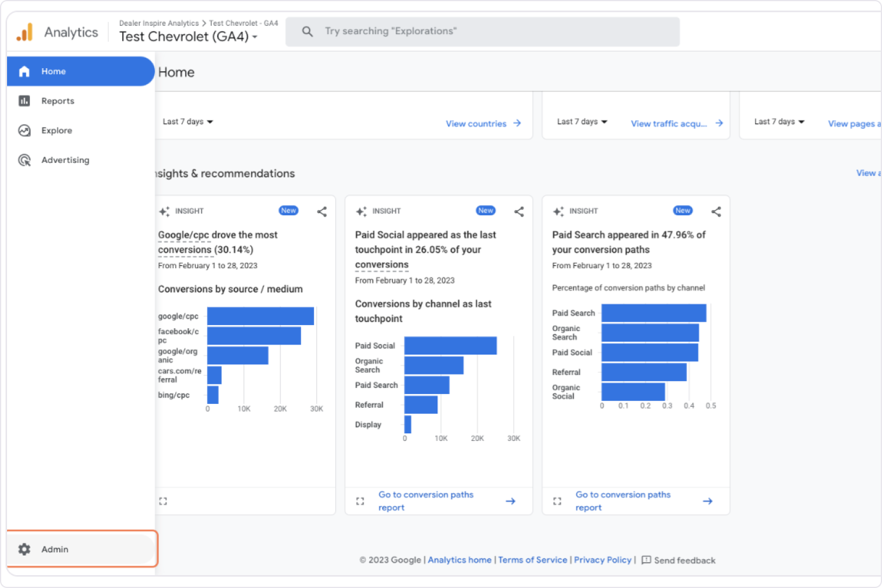Click the Insights & recommendations heading
The height and width of the screenshot is (588, 882).
coord(225,173)
